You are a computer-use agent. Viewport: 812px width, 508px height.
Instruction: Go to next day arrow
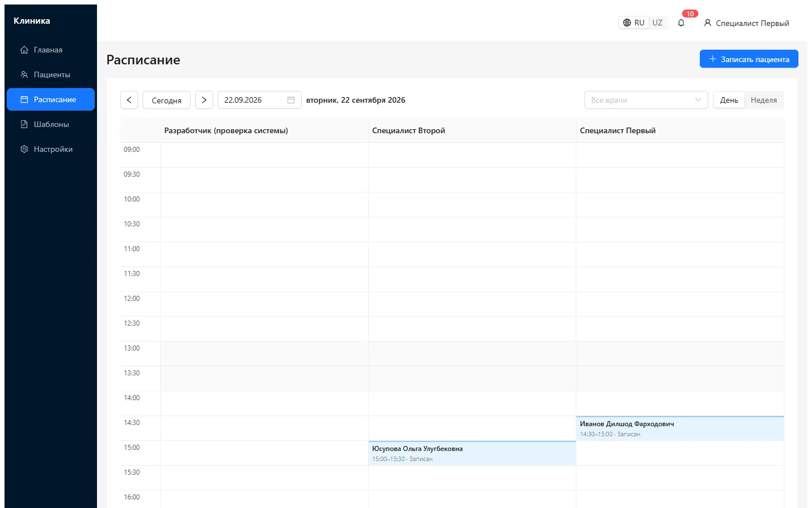click(x=204, y=100)
